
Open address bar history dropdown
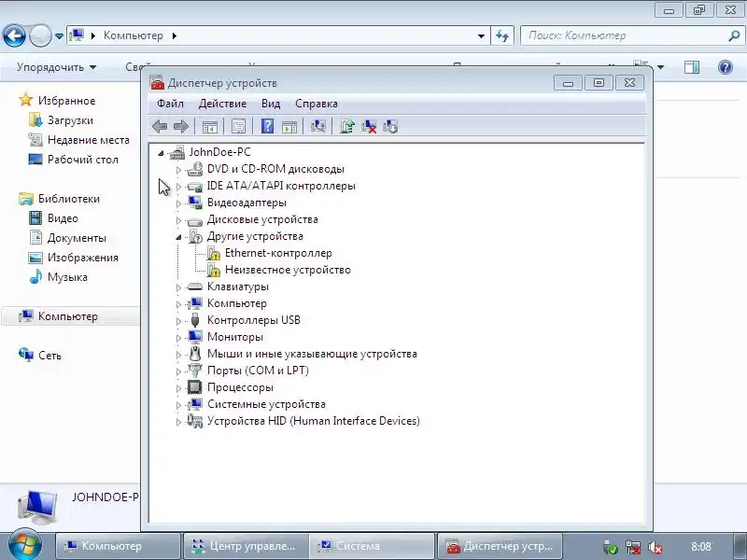point(481,36)
